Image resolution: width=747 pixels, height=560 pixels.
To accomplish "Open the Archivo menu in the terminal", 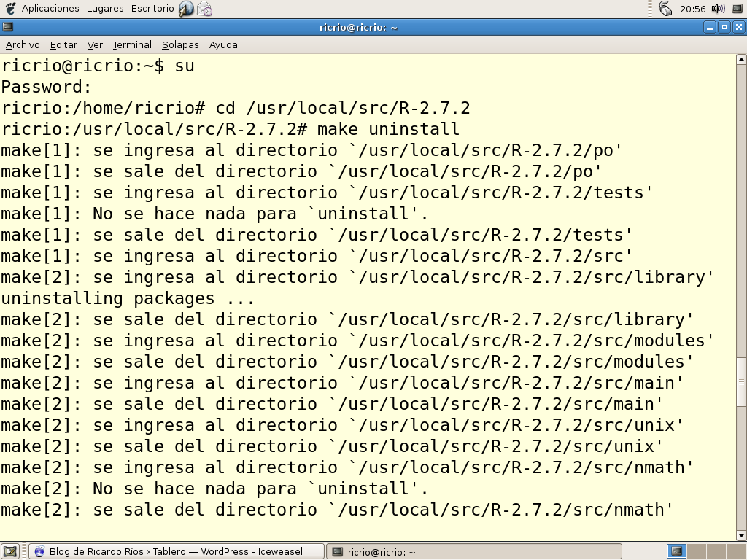I will coord(23,44).
